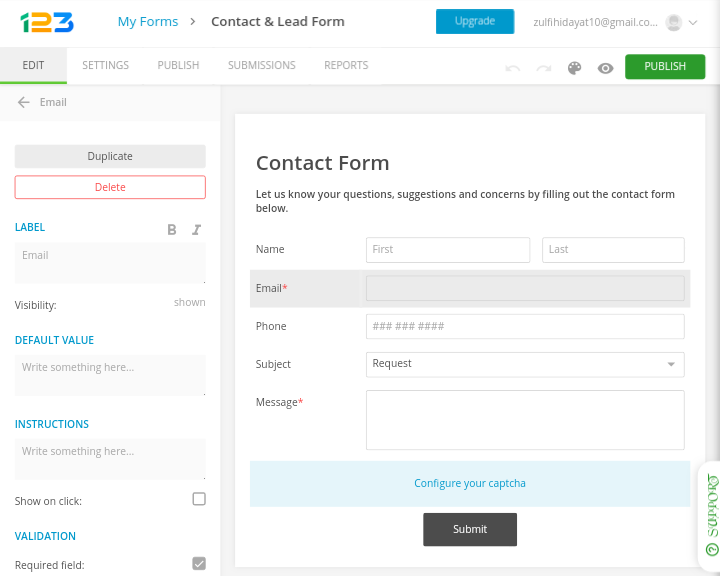The height and width of the screenshot is (576, 720).
Task: Open the SUBMISSIONS tab
Action: pos(262,65)
